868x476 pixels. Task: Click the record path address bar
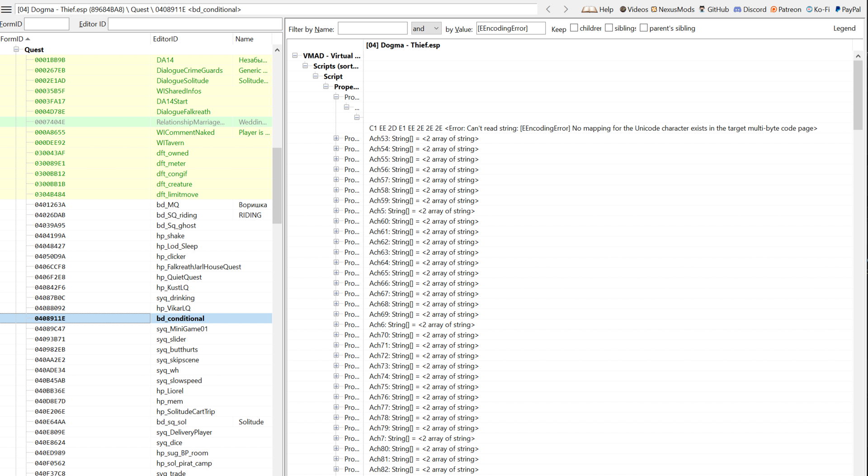coord(276,9)
